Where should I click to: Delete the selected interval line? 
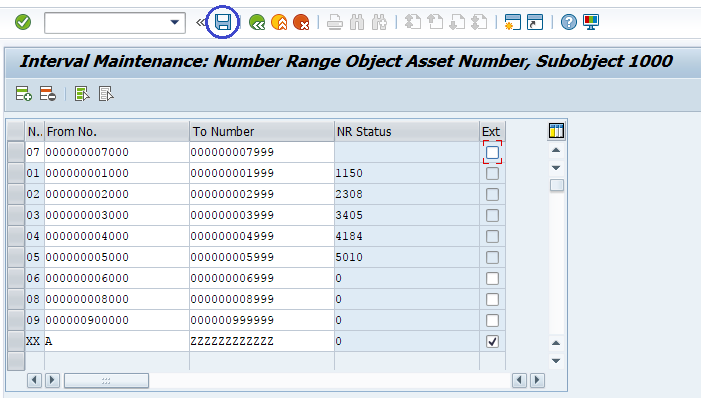click(47, 94)
